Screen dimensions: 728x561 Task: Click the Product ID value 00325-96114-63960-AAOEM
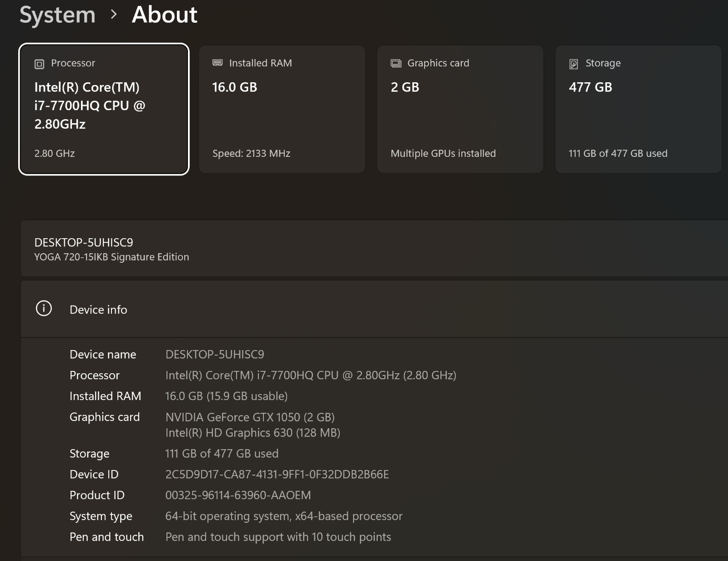(238, 495)
